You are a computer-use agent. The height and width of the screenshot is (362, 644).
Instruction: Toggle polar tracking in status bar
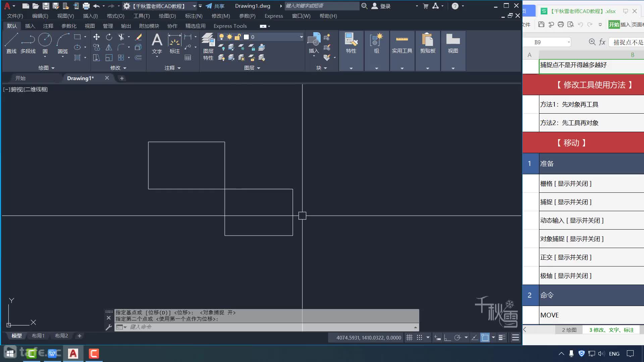click(x=458, y=338)
